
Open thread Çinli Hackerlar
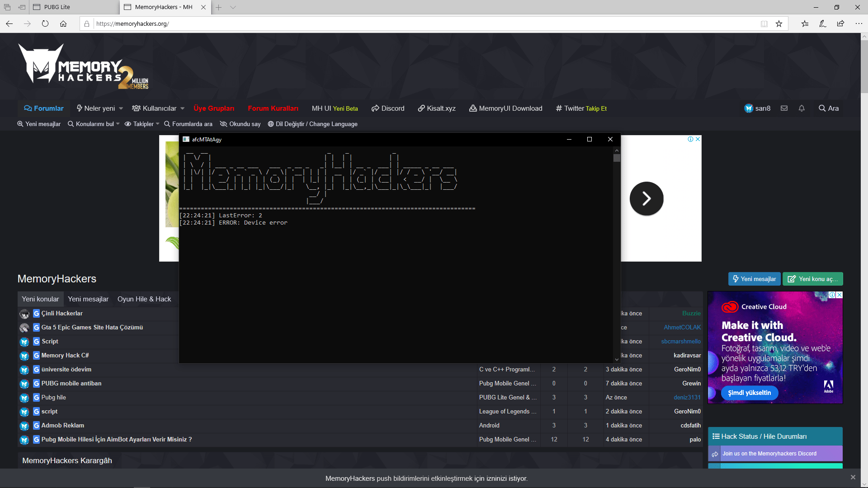(62, 313)
